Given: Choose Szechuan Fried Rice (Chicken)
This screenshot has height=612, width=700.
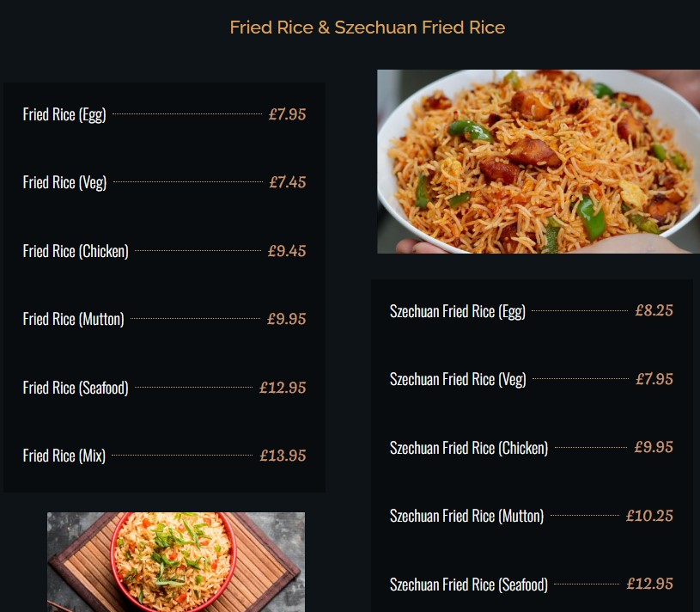Looking at the screenshot, I should 469,448.
